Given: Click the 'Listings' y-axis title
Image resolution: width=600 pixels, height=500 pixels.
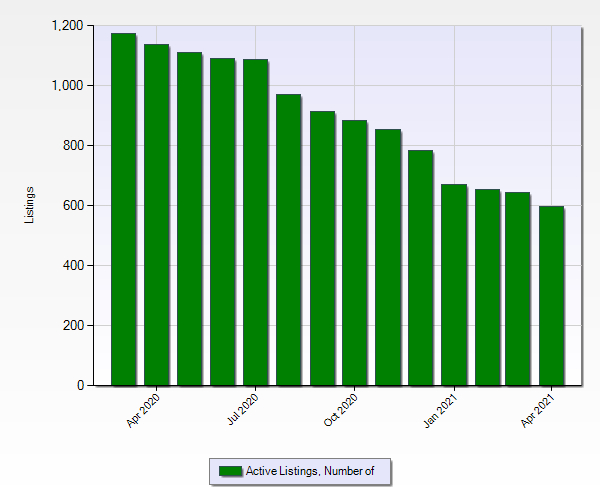Looking at the screenshot, I should click(x=29, y=205).
